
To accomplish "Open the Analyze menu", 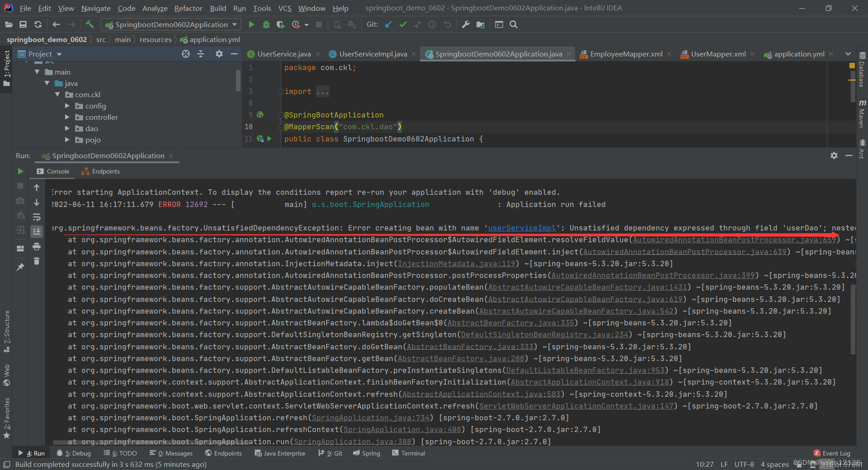I will 155,8.
